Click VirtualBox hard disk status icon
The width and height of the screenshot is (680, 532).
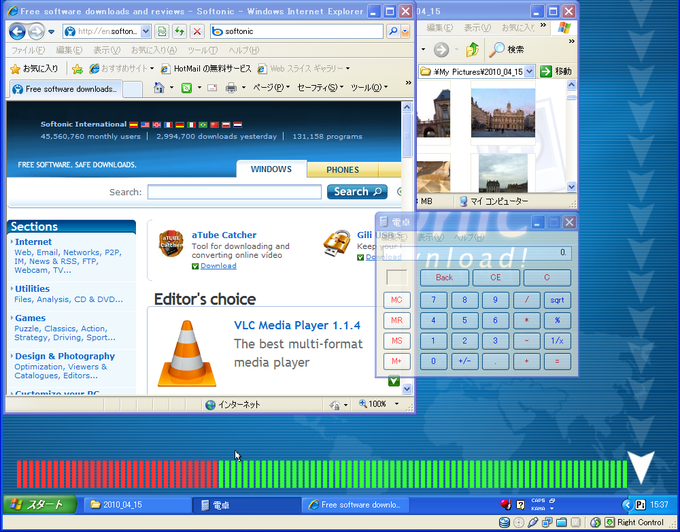coord(504,522)
